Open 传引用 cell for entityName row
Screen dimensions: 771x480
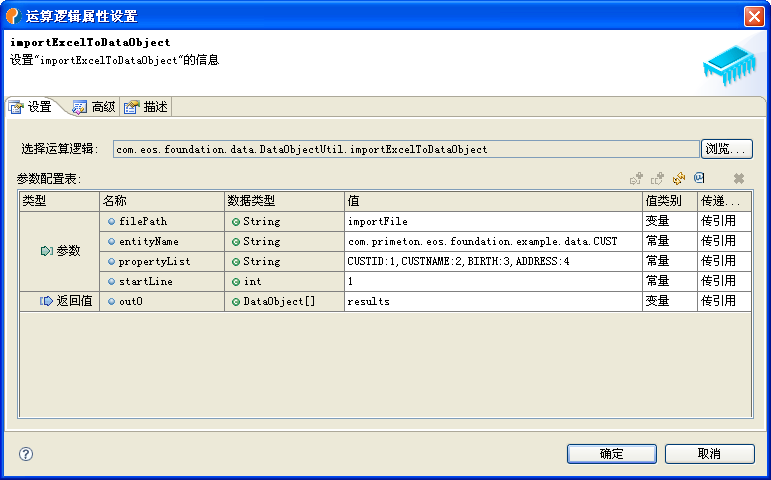point(723,241)
